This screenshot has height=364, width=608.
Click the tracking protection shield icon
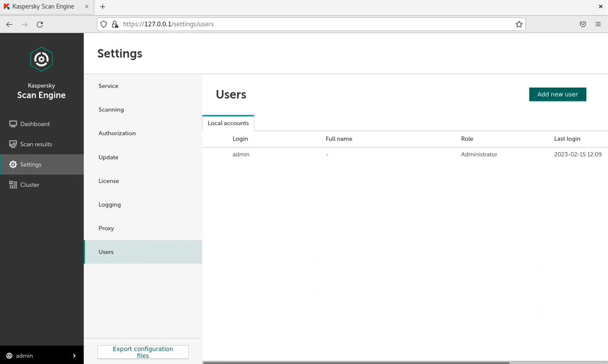104,24
